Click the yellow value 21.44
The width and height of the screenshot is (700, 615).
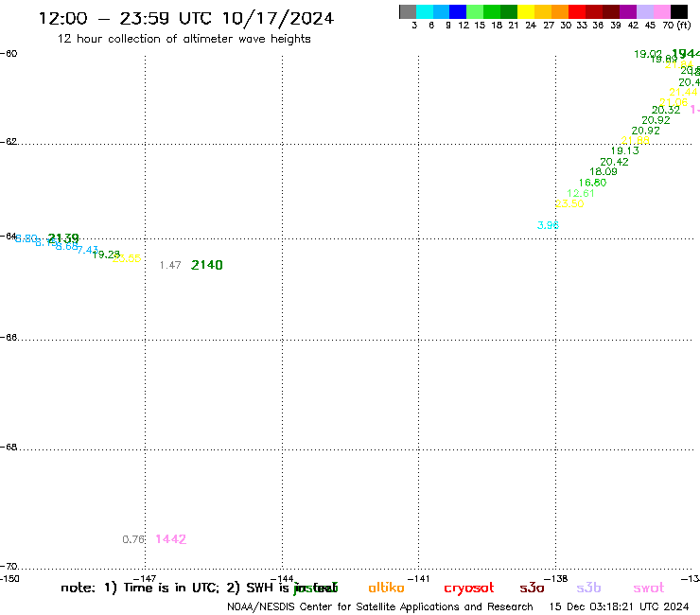[683, 92]
